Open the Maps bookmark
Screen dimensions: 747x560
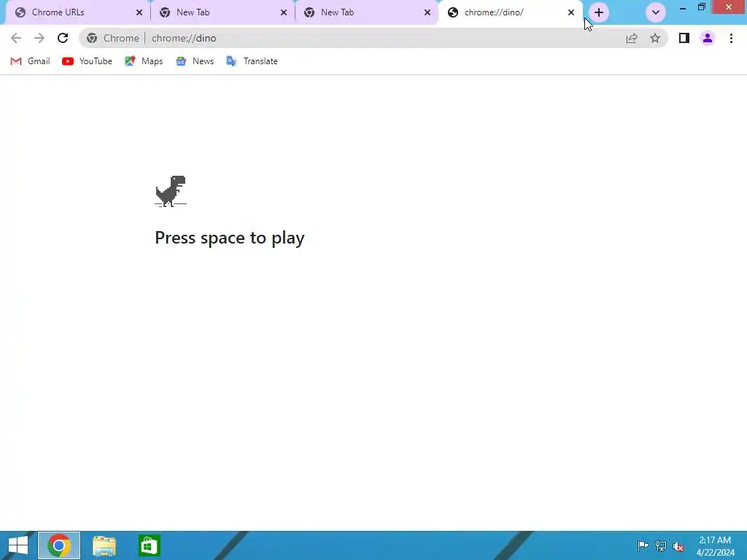tap(144, 61)
